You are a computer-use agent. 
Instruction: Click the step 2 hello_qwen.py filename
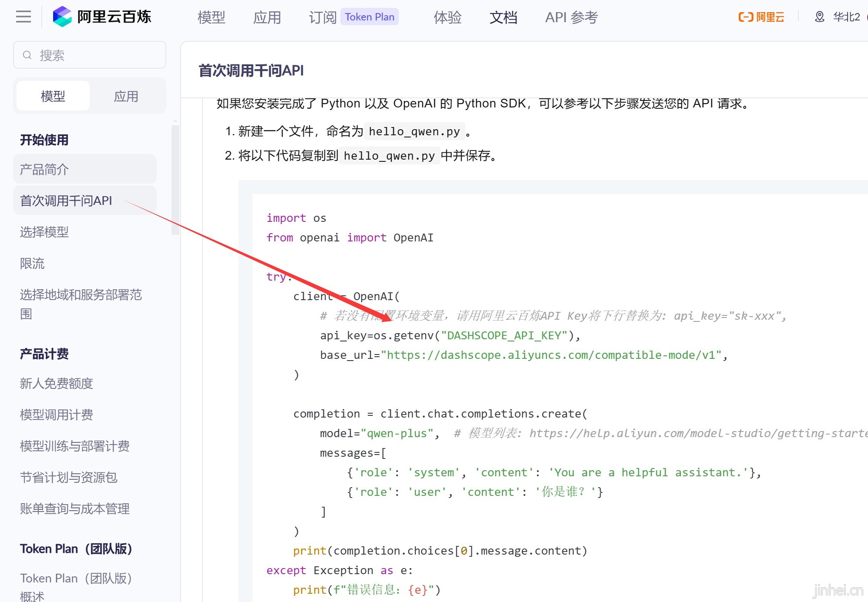click(389, 156)
